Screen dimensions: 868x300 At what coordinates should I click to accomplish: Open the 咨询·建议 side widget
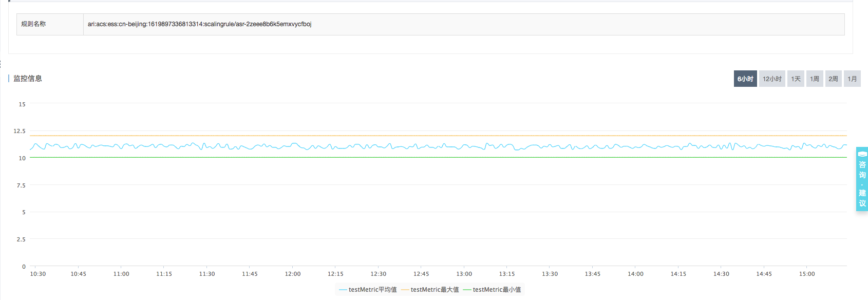pyautogui.click(x=862, y=179)
